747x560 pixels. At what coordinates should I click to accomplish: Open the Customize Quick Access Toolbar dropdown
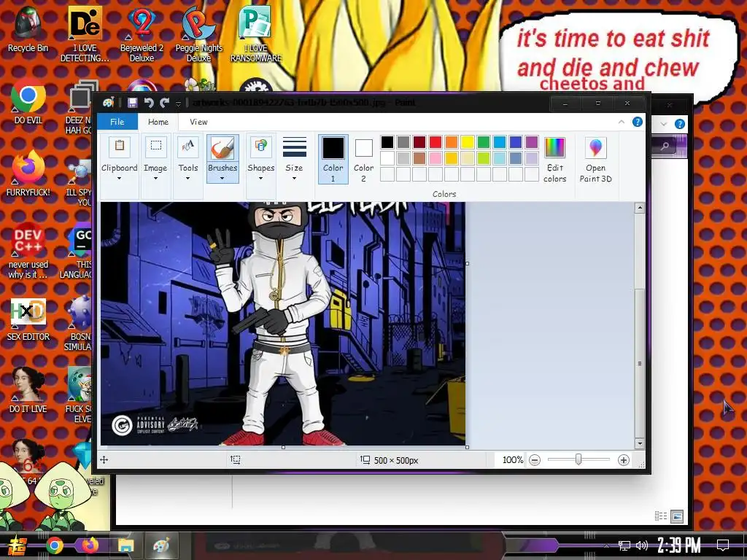tap(178, 104)
